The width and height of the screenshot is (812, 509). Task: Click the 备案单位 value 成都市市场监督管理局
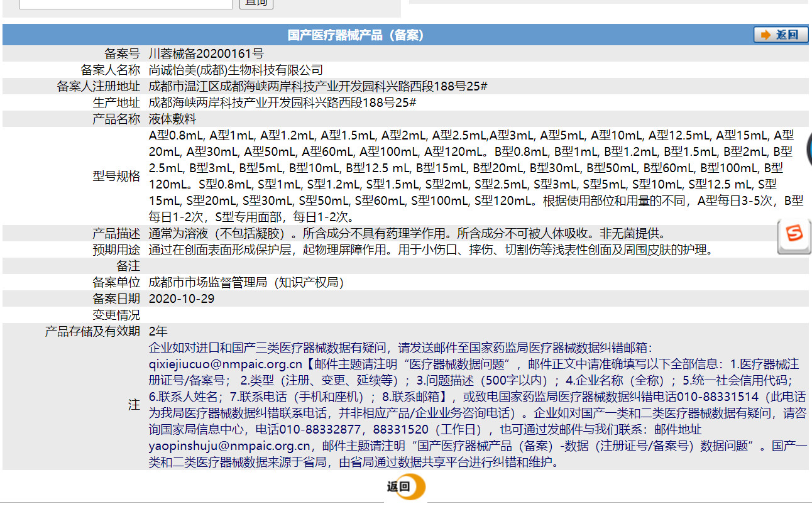pos(246,282)
